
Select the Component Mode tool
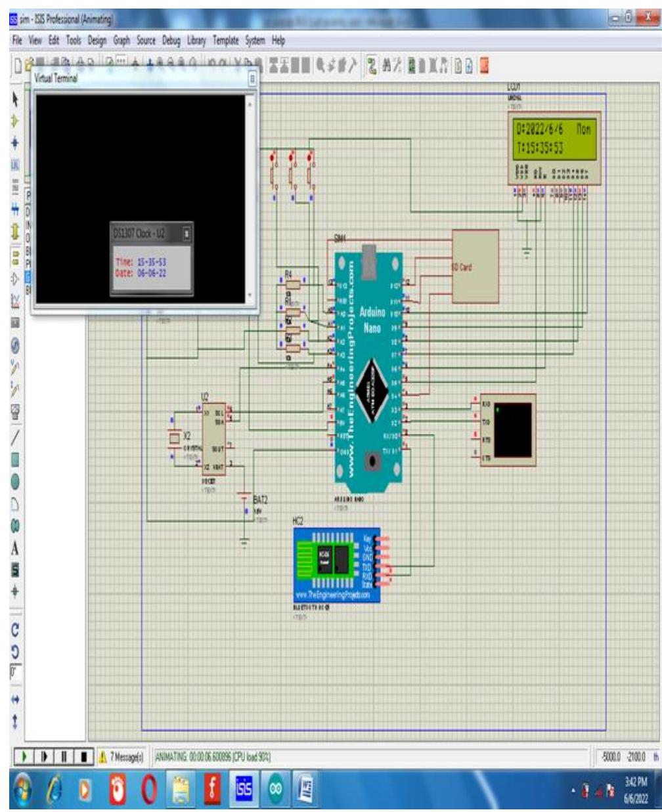tap(14, 120)
